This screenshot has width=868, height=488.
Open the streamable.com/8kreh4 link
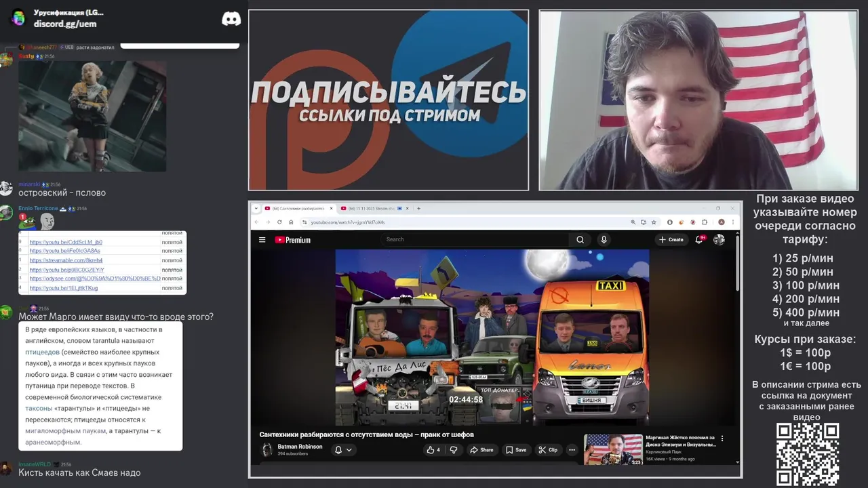[x=66, y=260]
